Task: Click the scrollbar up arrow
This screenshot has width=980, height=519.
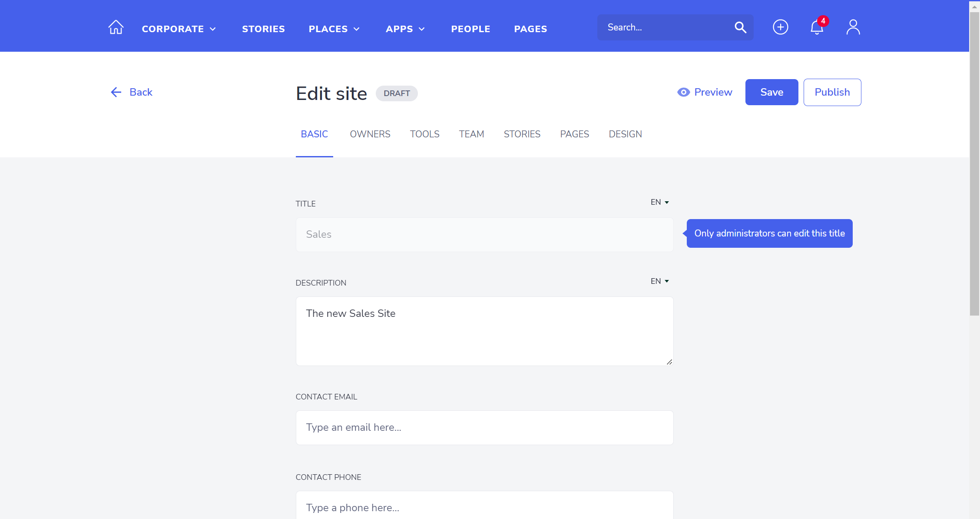Action: click(974, 7)
